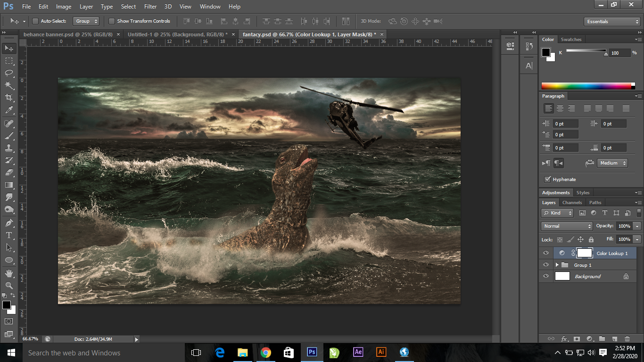Switch to behance banner.psd document tab
The height and width of the screenshot is (362, 644).
click(68, 34)
